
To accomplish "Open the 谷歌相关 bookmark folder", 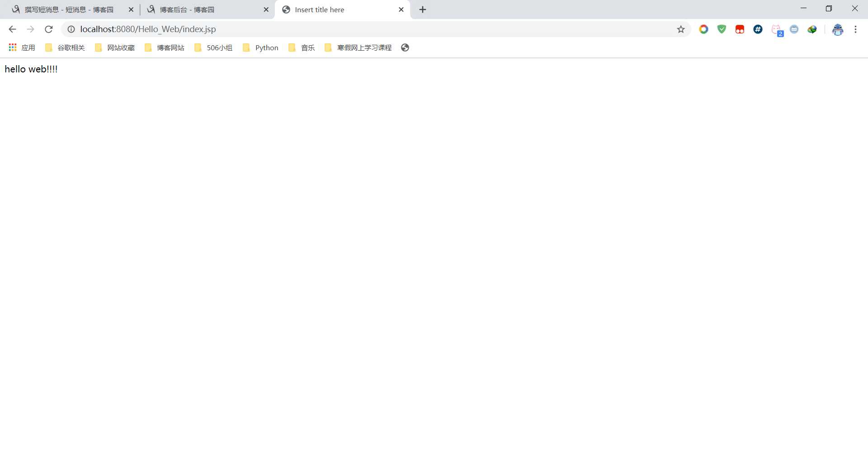I will click(65, 48).
